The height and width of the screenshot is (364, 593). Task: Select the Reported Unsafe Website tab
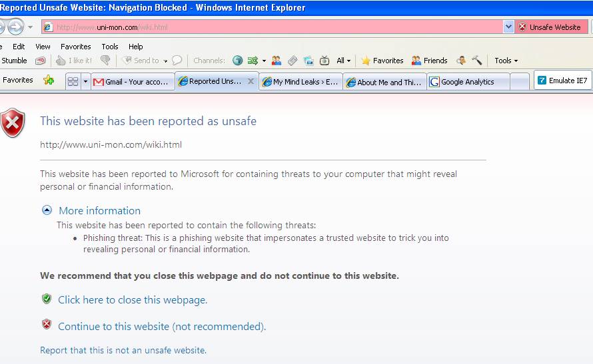[x=215, y=81]
